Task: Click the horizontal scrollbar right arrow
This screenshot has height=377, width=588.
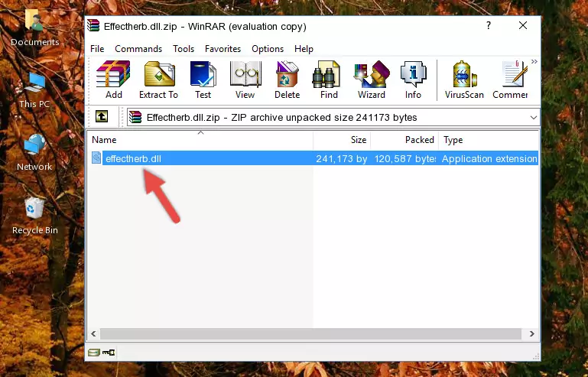Action: click(x=531, y=333)
